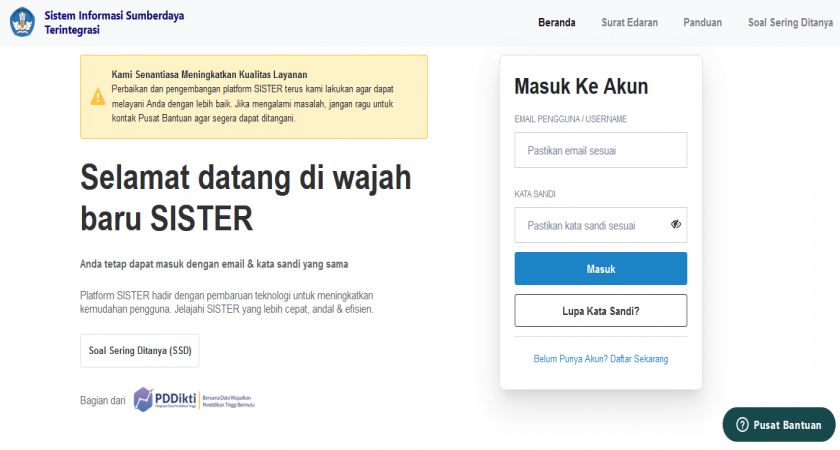The height and width of the screenshot is (450, 840).
Task: Open the Beranda menu item
Action: click(558, 22)
